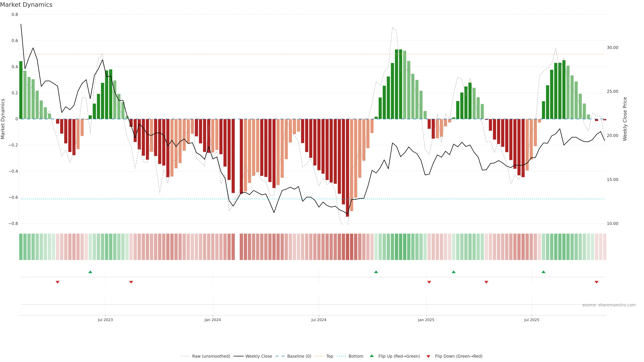The image size is (644, 362).
Task: Toggle the Weekly Close legend entry
Action: (258, 356)
